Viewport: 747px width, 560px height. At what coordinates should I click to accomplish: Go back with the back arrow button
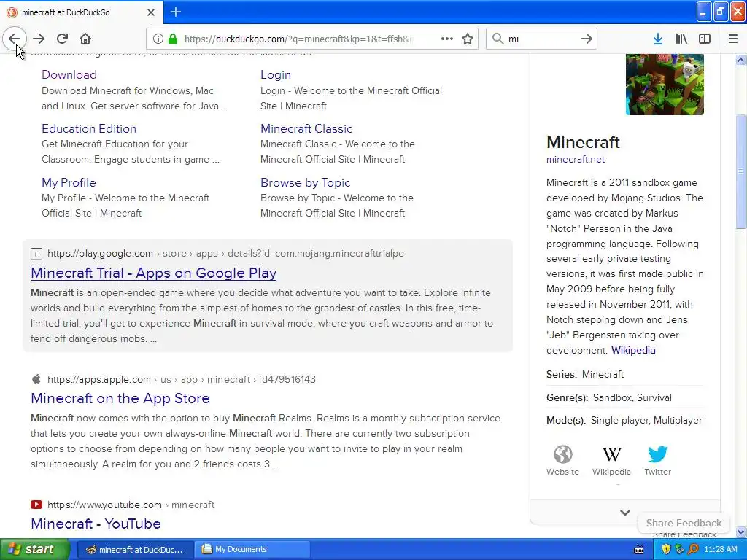pos(15,39)
